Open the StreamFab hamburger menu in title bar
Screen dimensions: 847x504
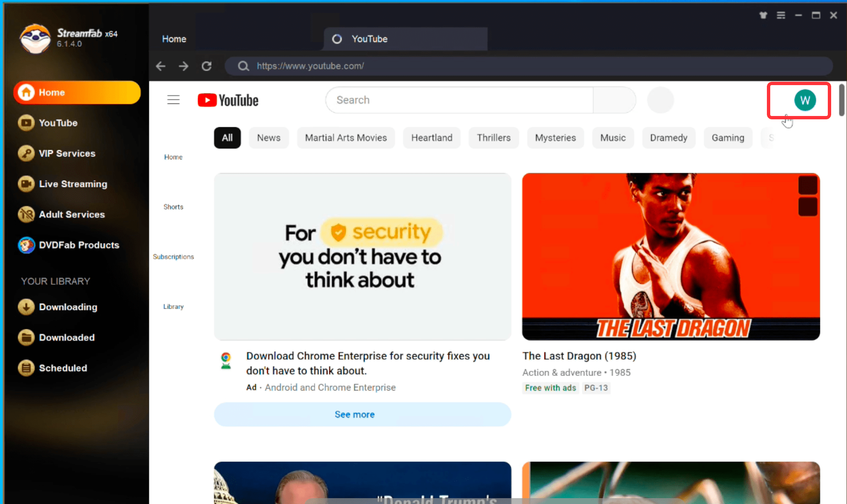pos(781,15)
